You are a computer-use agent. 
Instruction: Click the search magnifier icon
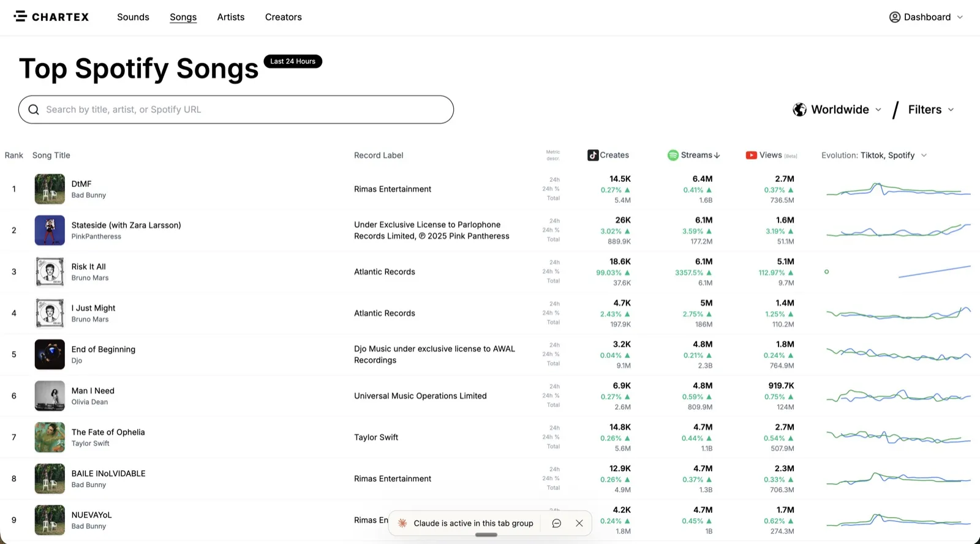click(x=34, y=110)
